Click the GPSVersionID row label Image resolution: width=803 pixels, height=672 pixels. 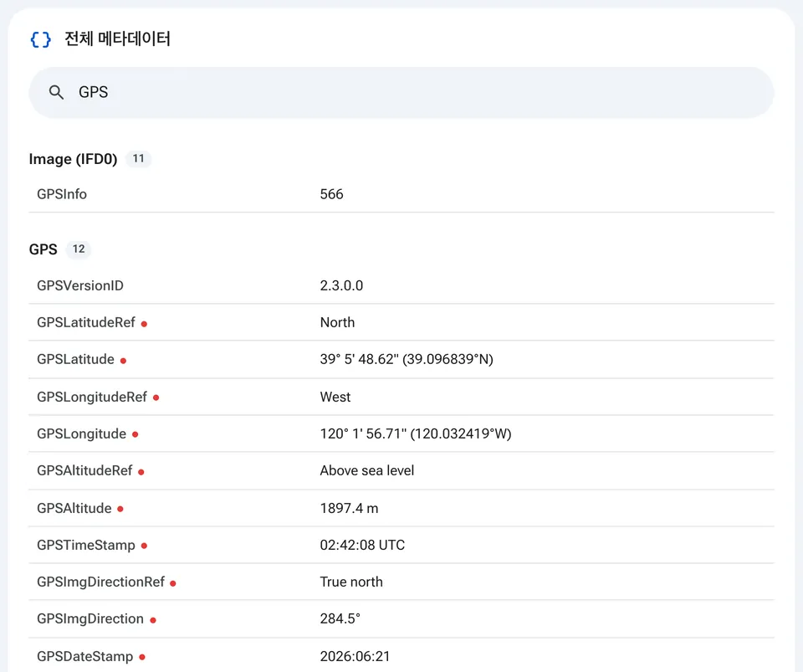point(80,286)
